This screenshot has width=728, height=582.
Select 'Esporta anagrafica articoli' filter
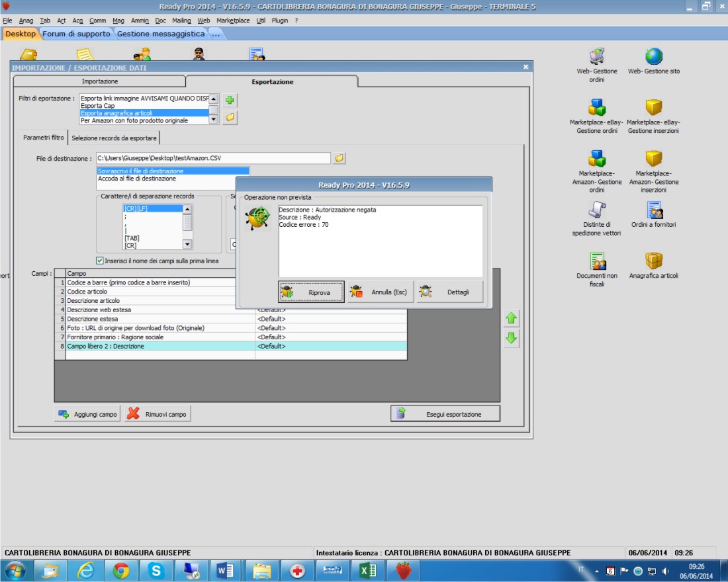coord(144,113)
